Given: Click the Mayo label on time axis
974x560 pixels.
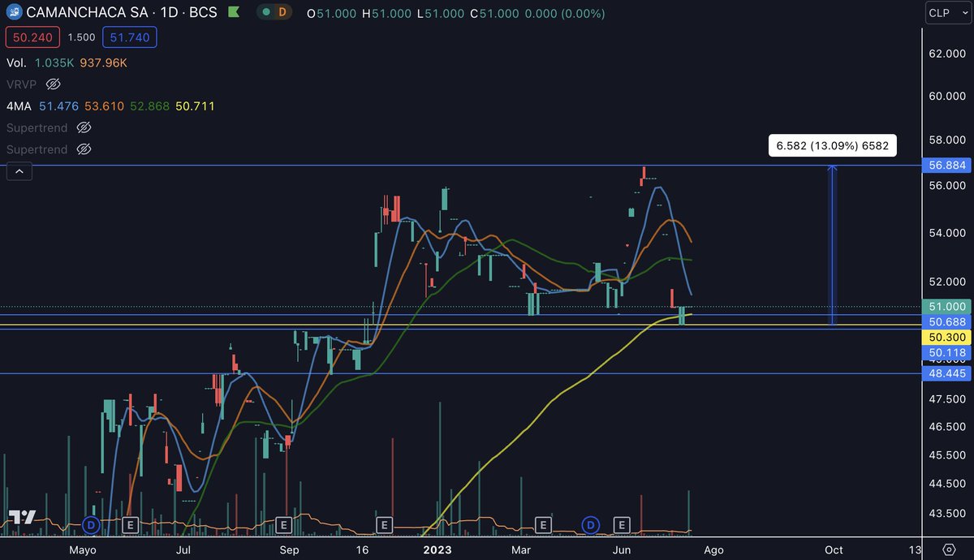Looking at the screenshot, I should tap(83, 549).
